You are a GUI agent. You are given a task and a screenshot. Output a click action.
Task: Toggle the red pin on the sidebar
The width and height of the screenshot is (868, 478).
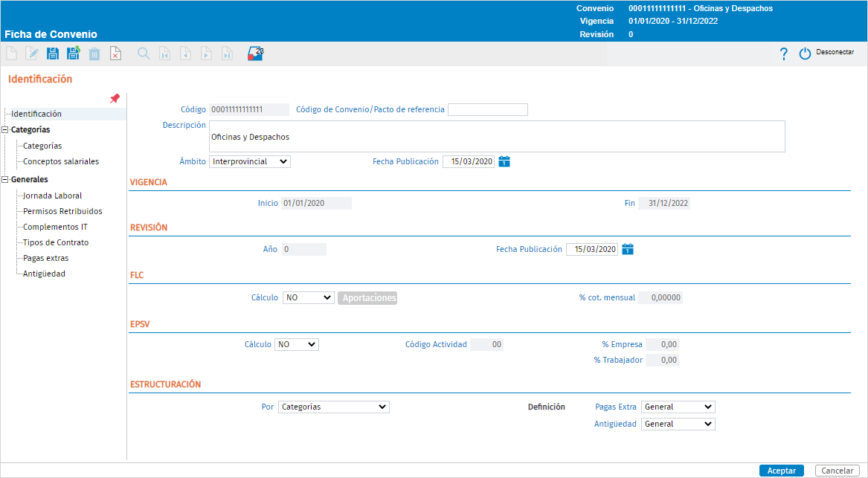point(115,98)
